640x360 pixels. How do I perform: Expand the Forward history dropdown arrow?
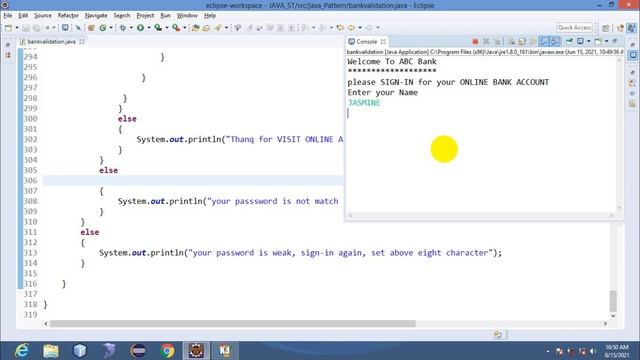tap(378, 28)
